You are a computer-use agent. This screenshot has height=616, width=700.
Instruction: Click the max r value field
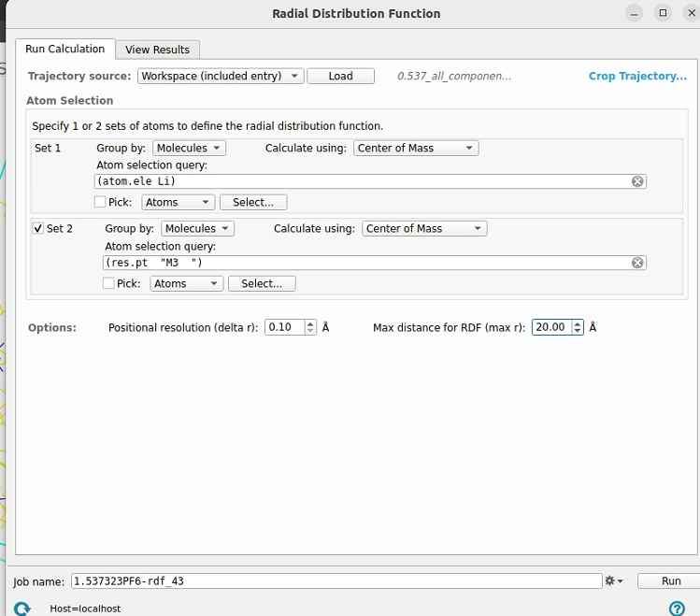click(x=551, y=327)
